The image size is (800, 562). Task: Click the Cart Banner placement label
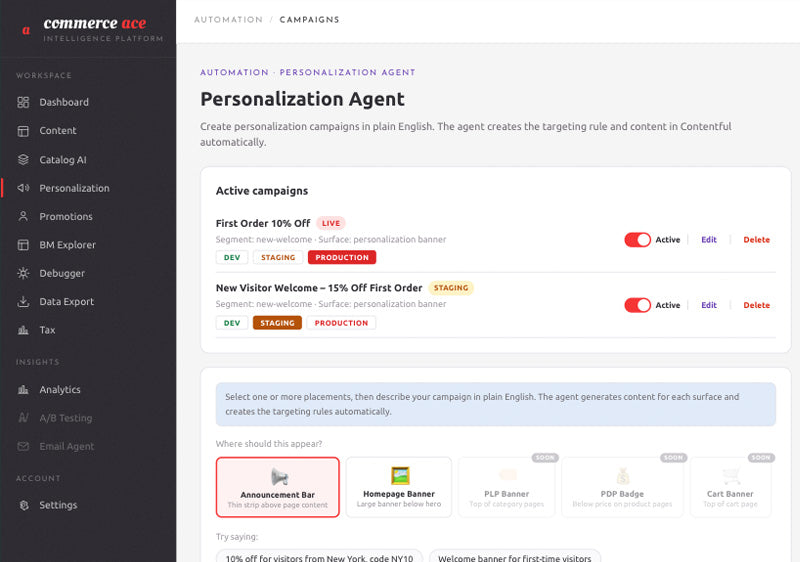730,494
